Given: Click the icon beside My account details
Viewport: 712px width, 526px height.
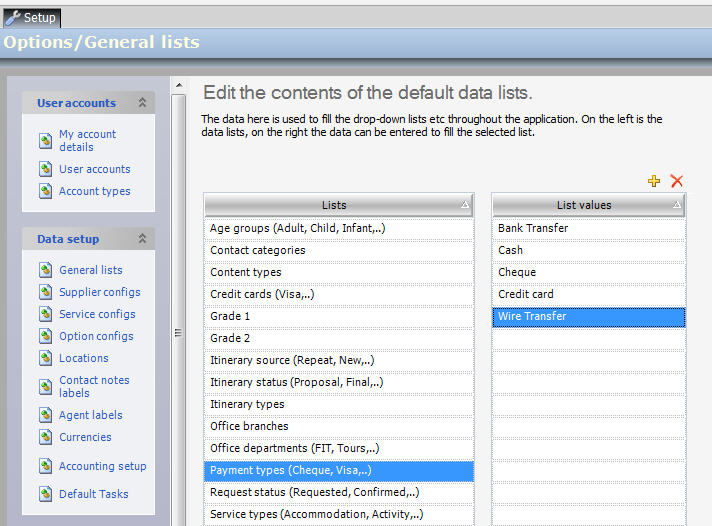Looking at the screenshot, I should pyautogui.click(x=45, y=141).
